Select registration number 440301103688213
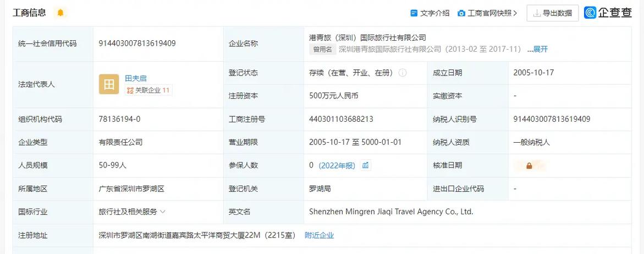Viewport: 644px width, 254px height. (342, 120)
